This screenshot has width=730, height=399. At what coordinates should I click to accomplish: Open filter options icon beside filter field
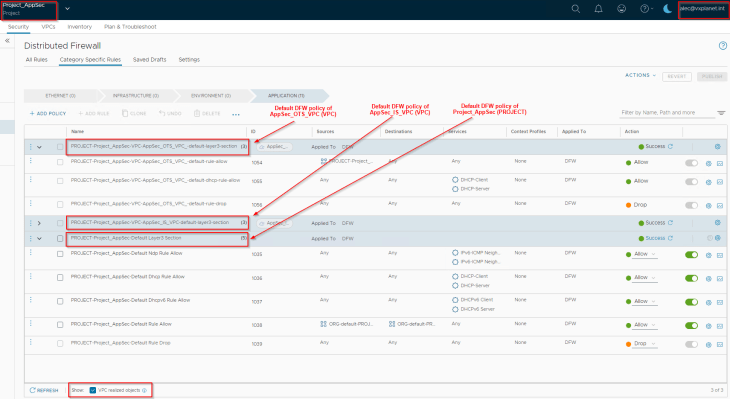click(721, 113)
